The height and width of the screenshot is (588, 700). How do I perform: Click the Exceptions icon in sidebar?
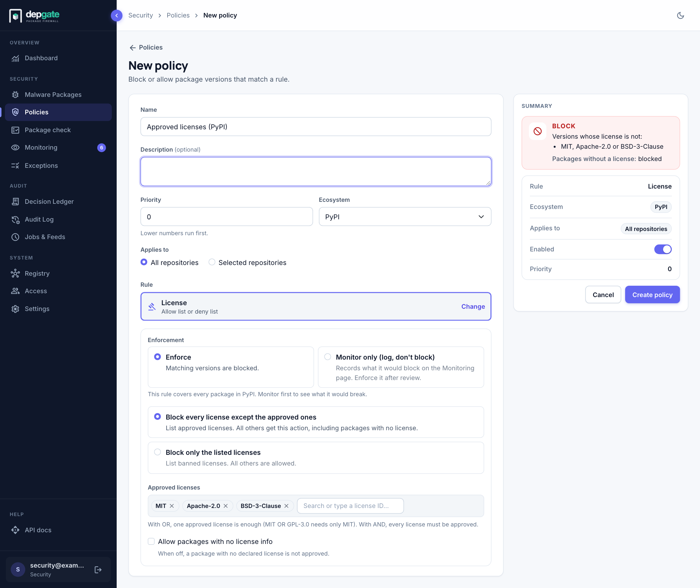tap(15, 166)
